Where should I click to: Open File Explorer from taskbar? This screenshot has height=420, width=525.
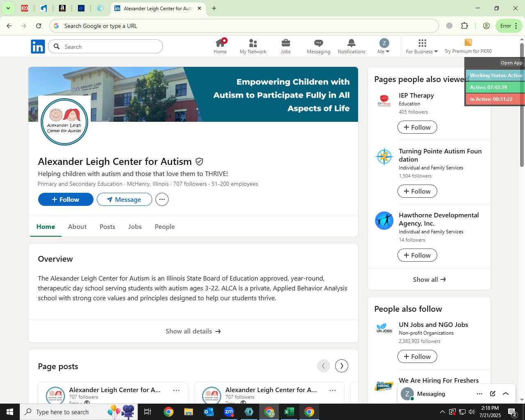189,412
